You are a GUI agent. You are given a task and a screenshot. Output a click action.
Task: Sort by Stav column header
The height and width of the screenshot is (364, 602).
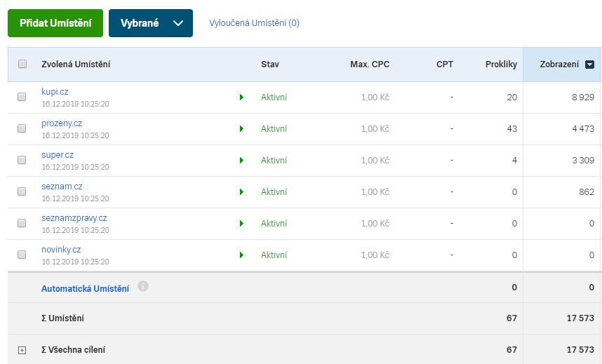click(x=270, y=64)
